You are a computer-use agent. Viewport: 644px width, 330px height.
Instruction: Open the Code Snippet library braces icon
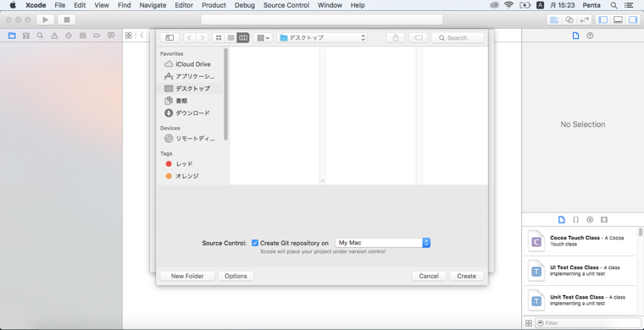coord(576,220)
